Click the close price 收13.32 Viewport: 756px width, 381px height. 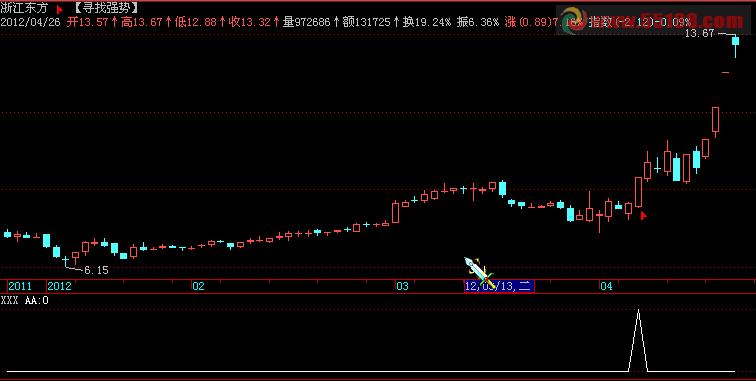pyautogui.click(x=249, y=22)
